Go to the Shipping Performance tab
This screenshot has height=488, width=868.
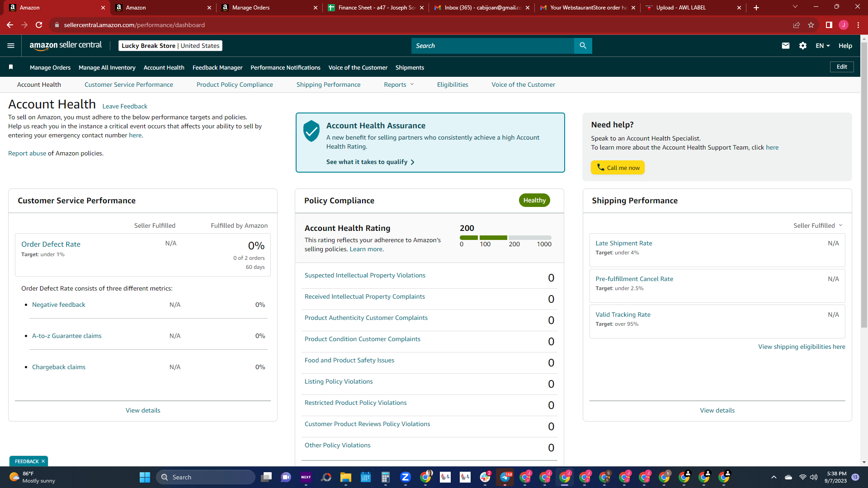click(x=329, y=84)
